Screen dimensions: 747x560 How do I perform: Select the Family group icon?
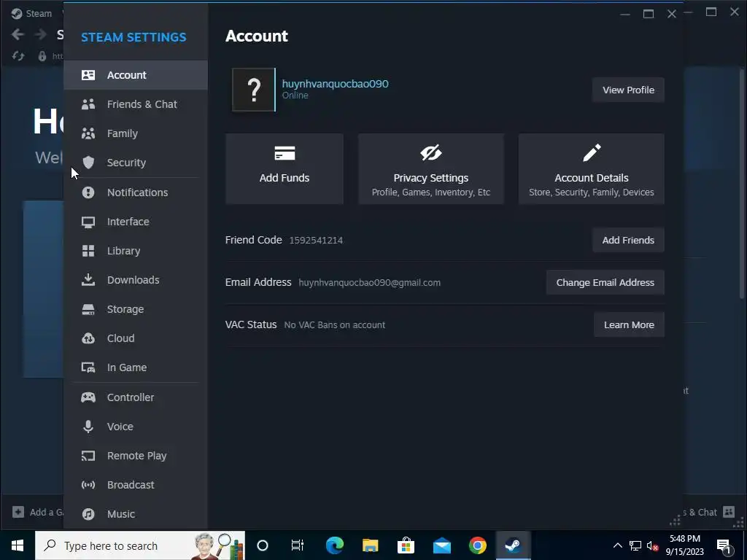coord(88,133)
